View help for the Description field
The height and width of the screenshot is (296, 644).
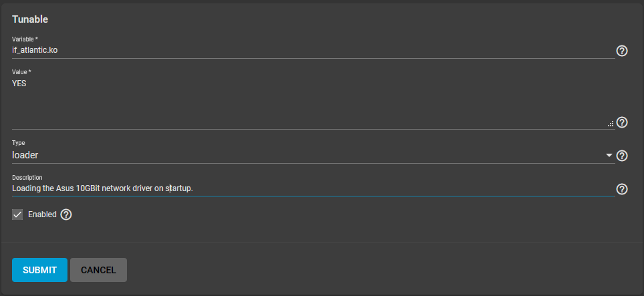[x=622, y=189]
